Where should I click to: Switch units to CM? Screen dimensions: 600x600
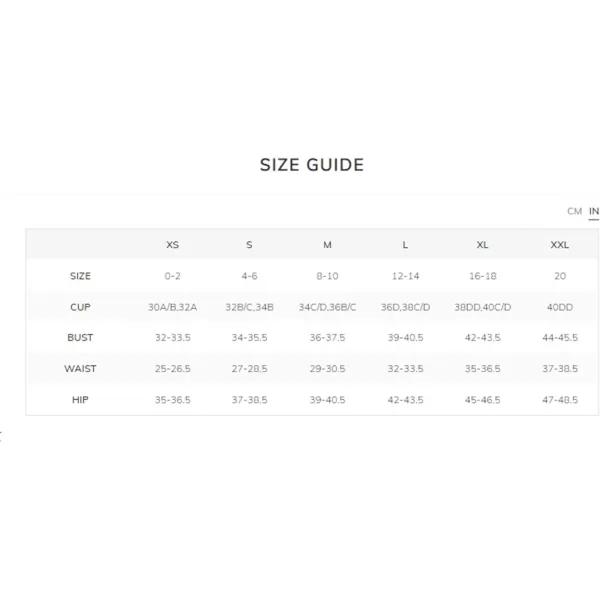tap(574, 211)
